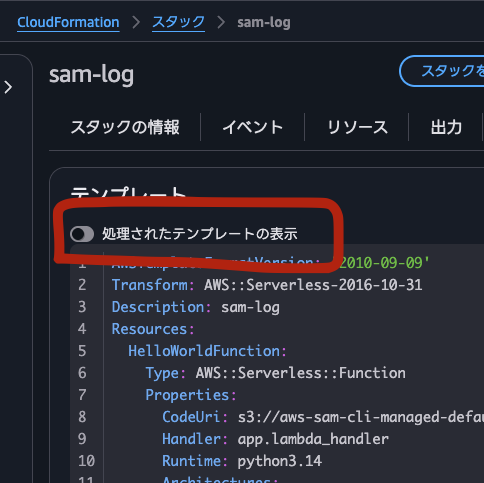Click the Transform line in the template code
Viewport: 484px width, 483px height.
pos(267,285)
